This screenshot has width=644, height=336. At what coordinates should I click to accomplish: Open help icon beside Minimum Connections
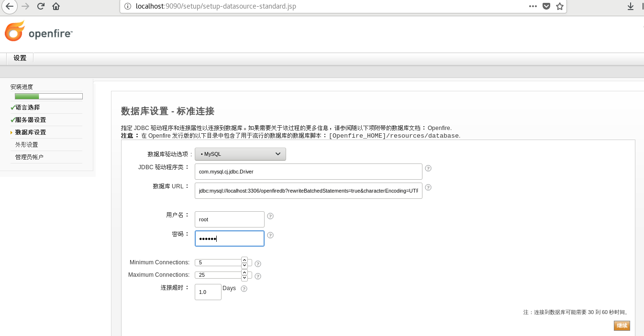coord(258,264)
